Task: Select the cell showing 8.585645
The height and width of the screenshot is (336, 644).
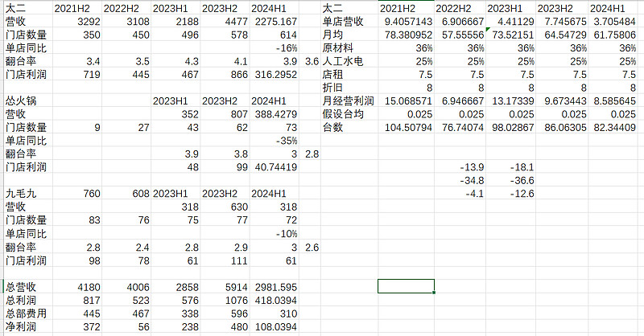Action: [614, 101]
